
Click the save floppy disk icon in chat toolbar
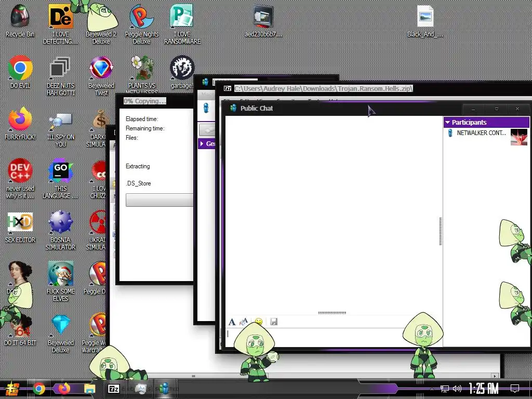(274, 322)
